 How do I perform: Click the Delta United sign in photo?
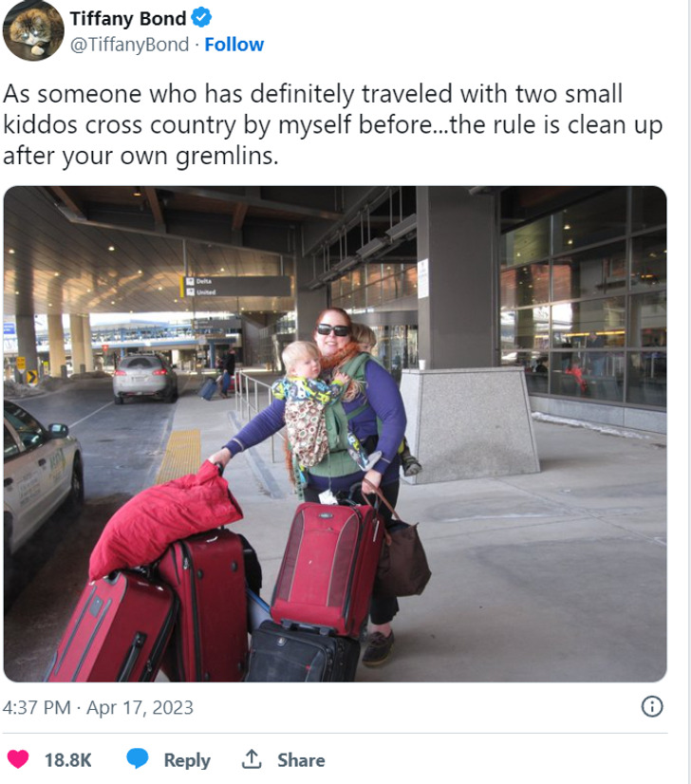click(x=236, y=286)
